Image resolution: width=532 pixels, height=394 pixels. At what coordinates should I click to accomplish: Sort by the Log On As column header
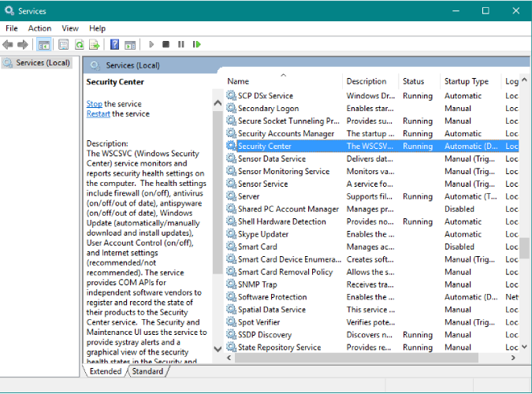click(510, 81)
